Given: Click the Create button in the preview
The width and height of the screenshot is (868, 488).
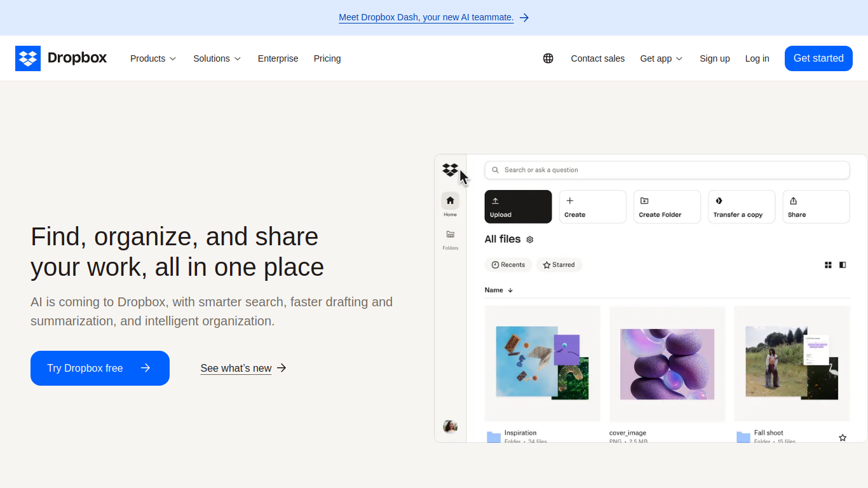Looking at the screenshot, I should 592,207.
